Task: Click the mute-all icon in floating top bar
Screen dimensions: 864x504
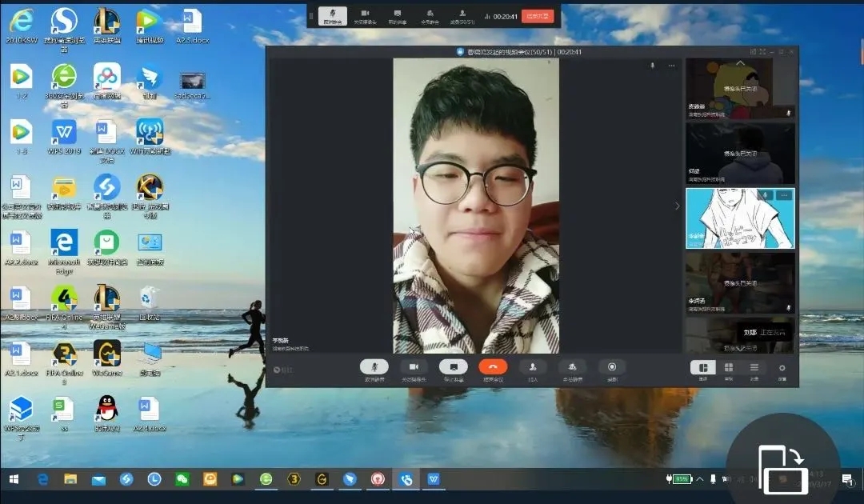Action: tap(430, 16)
